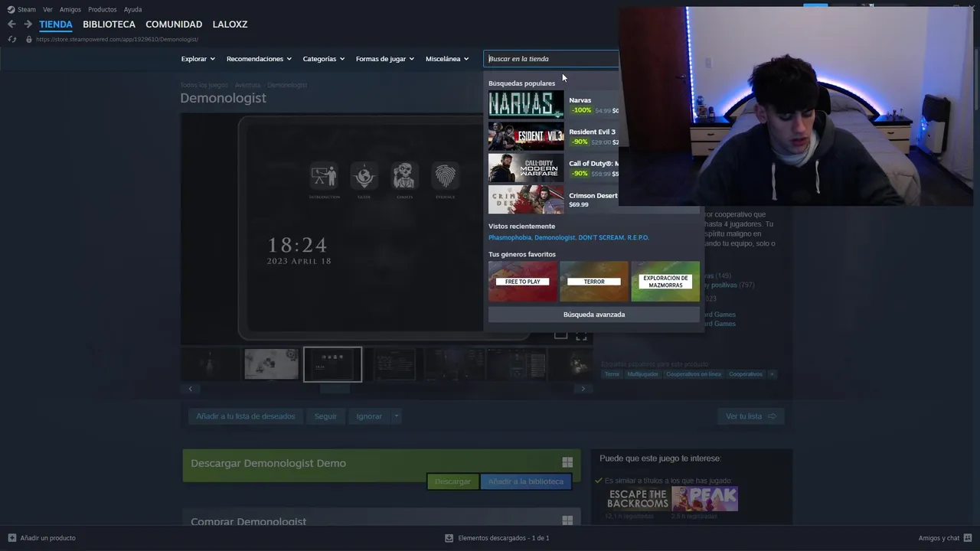
Task: Open the Escape the Backrooms recommendation
Action: point(637,499)
